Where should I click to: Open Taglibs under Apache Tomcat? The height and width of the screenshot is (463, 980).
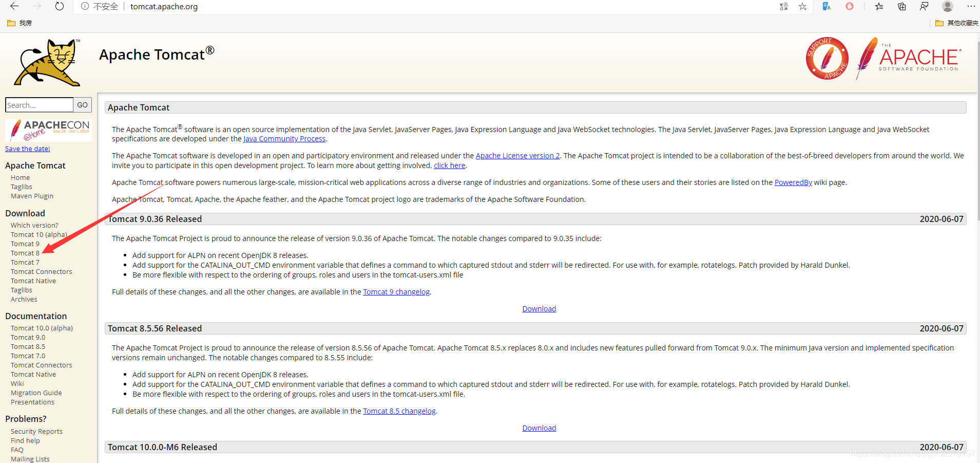coord(22,187)
